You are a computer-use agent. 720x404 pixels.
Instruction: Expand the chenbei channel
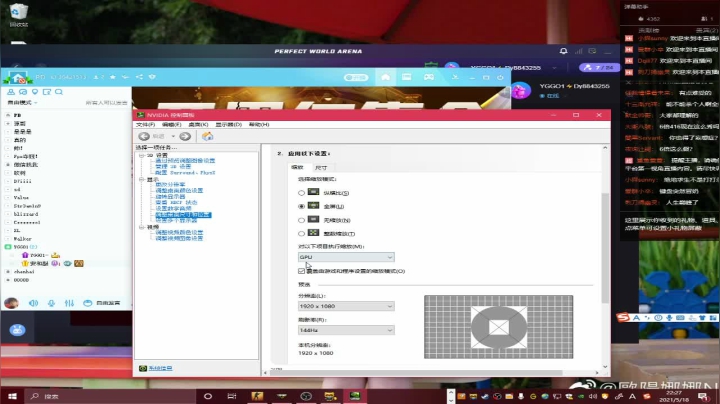7,272
